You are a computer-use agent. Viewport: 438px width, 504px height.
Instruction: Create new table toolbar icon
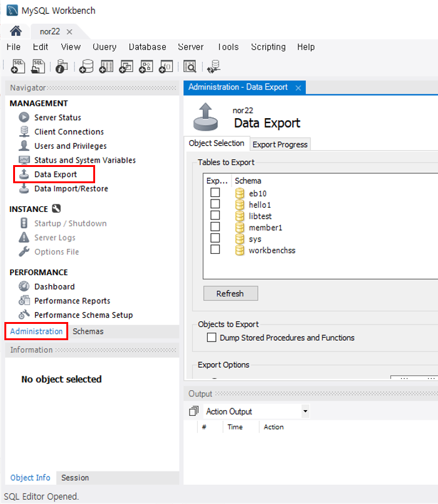[x=106, y=66]
